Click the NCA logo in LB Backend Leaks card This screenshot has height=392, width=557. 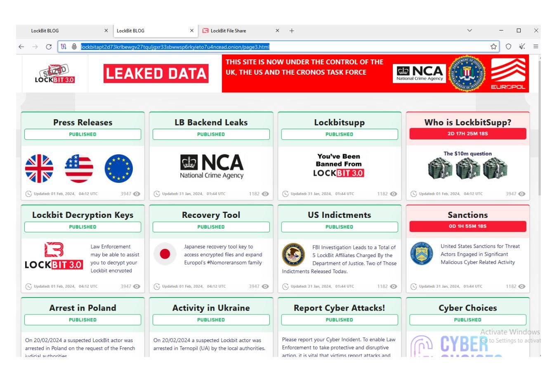(212, 166)
